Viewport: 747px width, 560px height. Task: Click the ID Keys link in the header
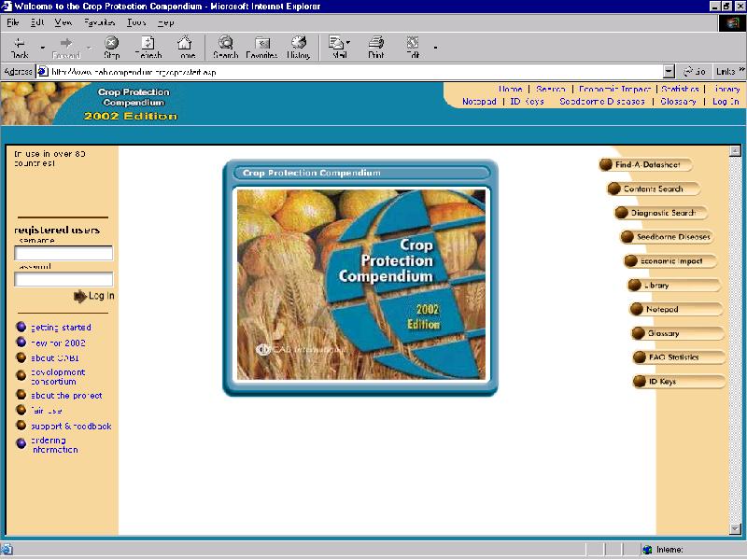pos(527,102)
